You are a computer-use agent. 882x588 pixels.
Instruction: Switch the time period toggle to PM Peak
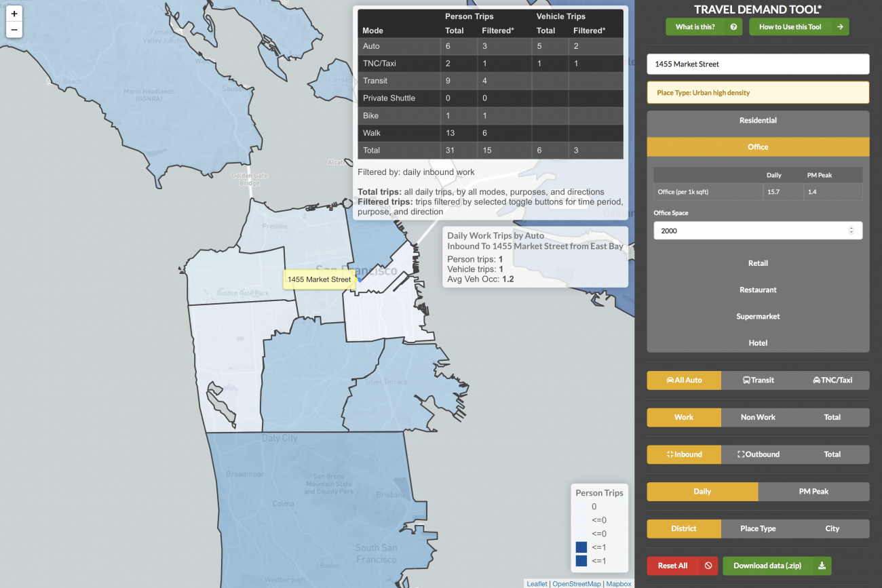click(813, 491)
